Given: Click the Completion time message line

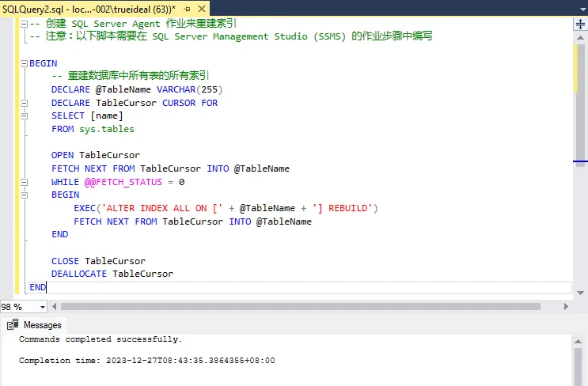Looking at the screenshot, I should (146, 361).
